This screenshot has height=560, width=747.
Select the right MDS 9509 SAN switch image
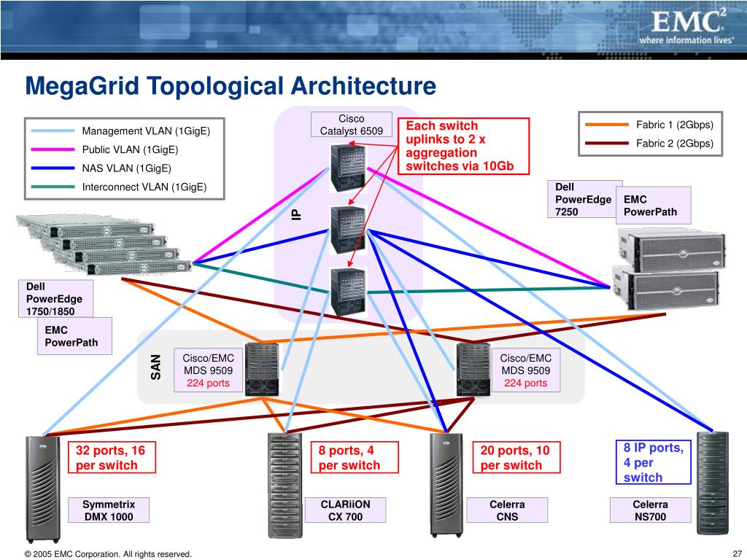tap(473, 370)
